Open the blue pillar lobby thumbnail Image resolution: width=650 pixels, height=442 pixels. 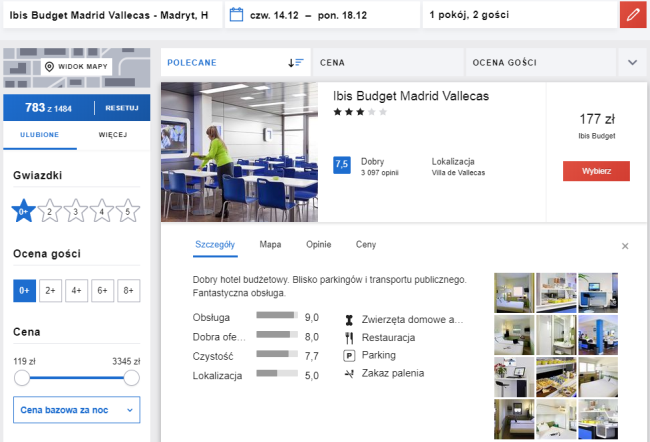[598, 335]
